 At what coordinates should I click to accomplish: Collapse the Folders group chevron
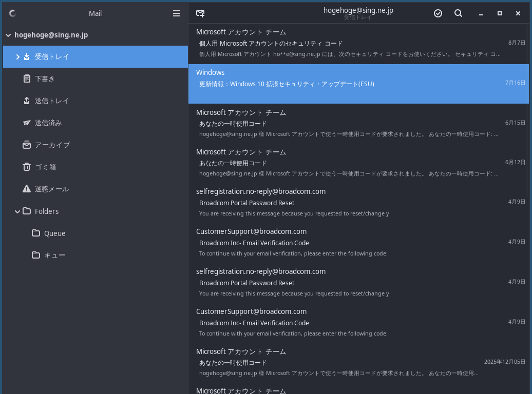point(17,211)
